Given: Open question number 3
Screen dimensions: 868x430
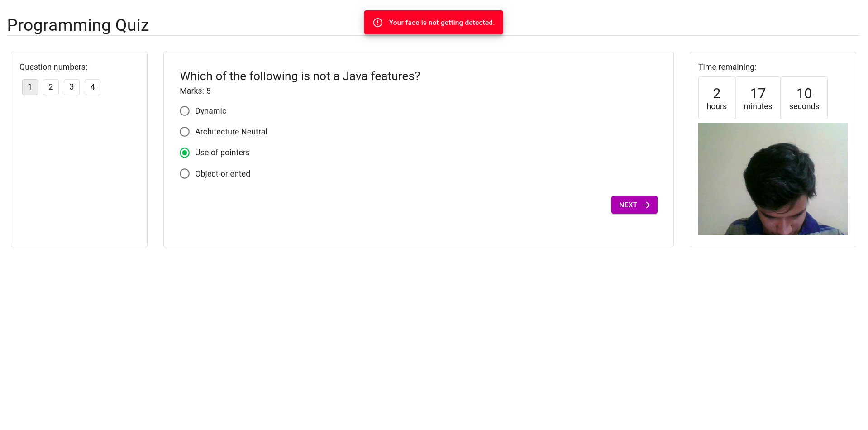Looking at the screenshot, I should coord(72,87).
